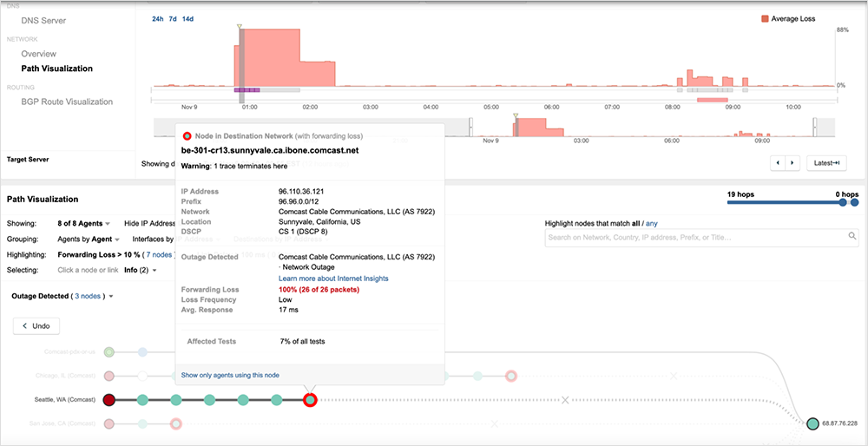868x446 pixels.
Task: Click the hops range slider handle
Action: click(x=843, y=202)
